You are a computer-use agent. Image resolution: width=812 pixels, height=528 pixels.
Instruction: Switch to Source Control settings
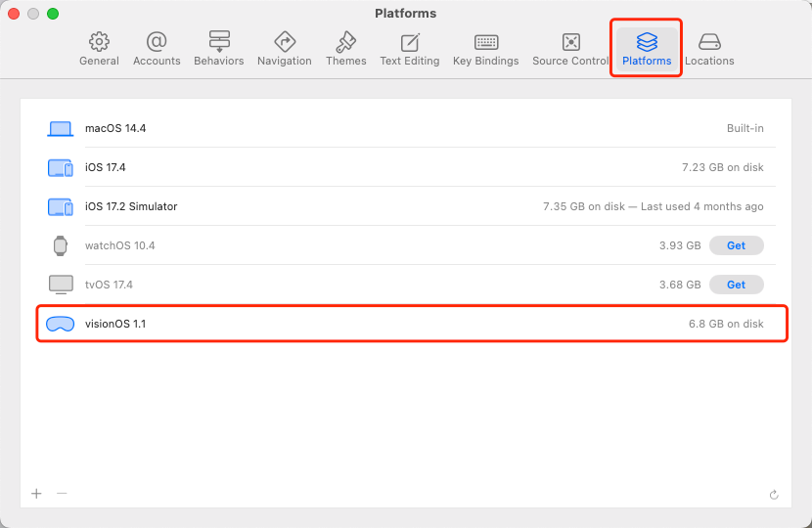[x=570, y=49]
